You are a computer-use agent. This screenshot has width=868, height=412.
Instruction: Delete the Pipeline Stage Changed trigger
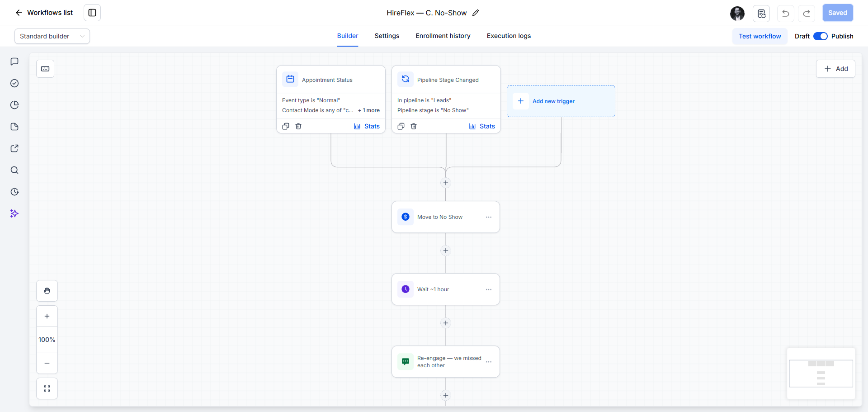[x=414, y=126]
